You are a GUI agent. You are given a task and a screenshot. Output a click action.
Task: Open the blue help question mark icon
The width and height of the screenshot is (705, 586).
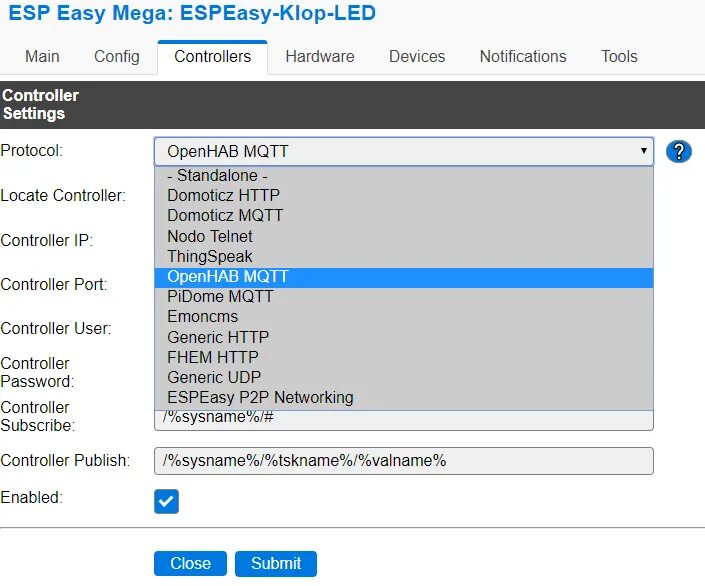click(x=678, y=151)
